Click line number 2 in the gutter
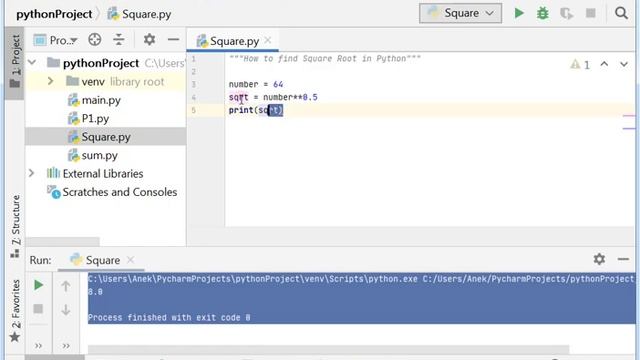640x360 pixels. (194, 72)
